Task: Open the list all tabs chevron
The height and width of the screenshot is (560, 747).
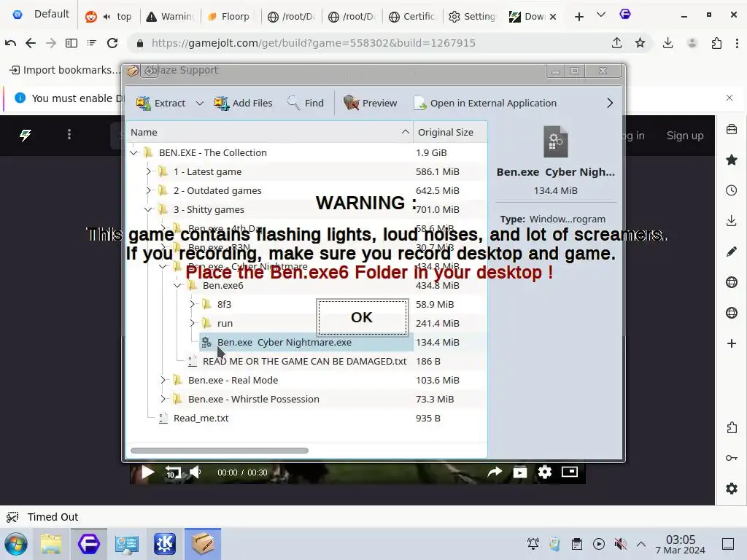Action: pyautogui.click(x=601, y=15)
